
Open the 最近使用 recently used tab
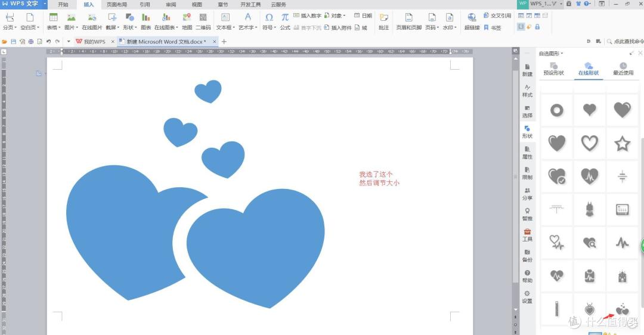pos(623,69)
